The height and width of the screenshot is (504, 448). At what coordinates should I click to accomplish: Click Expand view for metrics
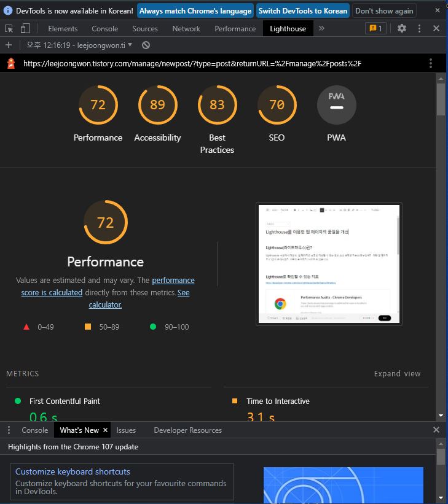(x=397, y=373)
